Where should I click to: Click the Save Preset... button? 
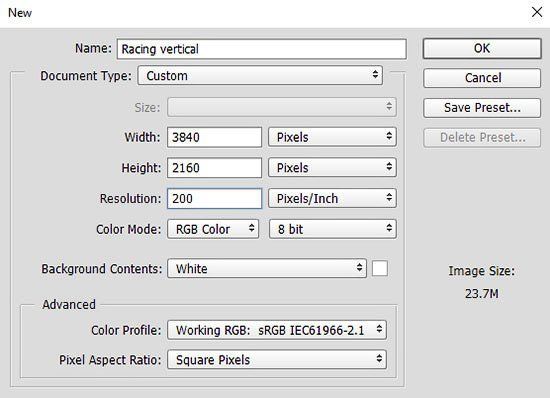click(x=482, y=108)
